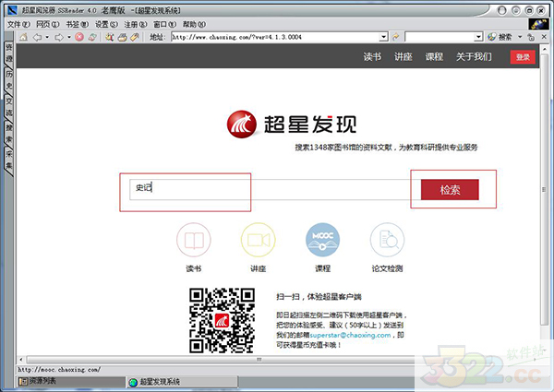Screen dimensions: 554x392
Task: Click the SSReader logo in the menu bar corner
Action: (x=538, y=24)
